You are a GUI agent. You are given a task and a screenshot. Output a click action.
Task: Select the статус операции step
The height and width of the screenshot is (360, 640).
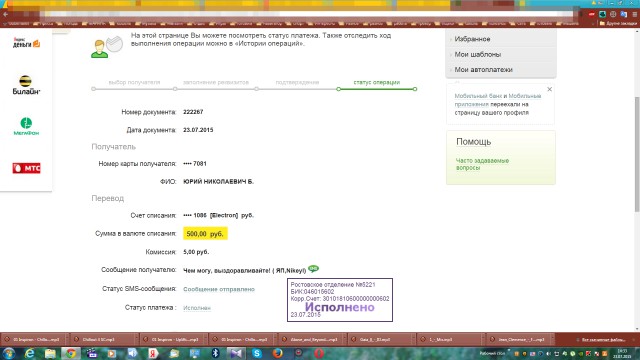click(376, 82)
